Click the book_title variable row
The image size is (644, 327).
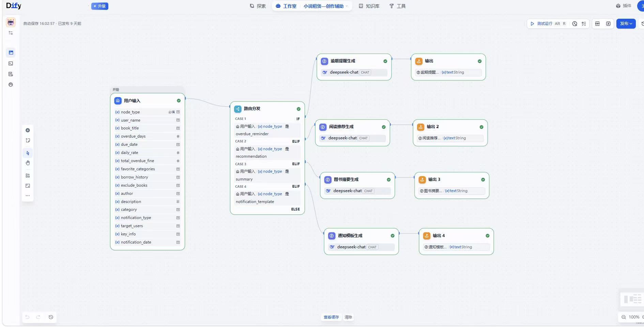pyautogui.click(x=148, y=128)
